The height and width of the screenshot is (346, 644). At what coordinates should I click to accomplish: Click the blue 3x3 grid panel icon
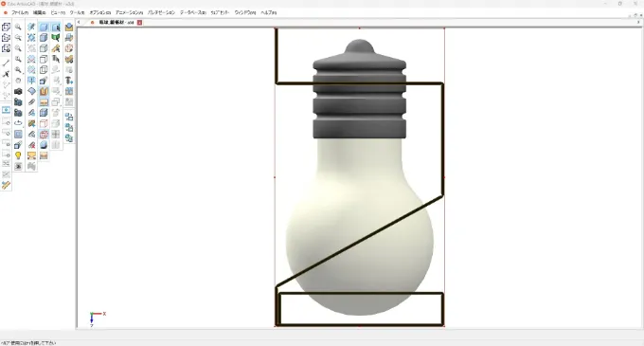[x=69, y=91]
